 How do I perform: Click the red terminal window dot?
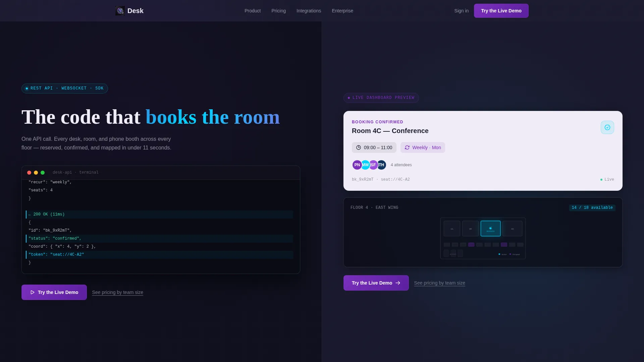[x=29, y=173]
